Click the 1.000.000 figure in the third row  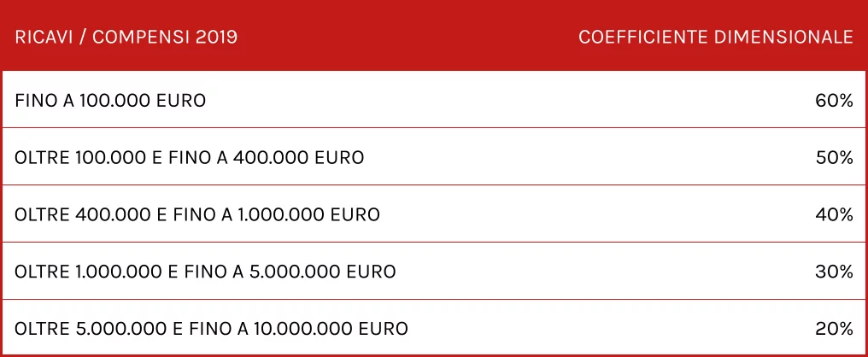pyautogui.click(x=282, y=214)
